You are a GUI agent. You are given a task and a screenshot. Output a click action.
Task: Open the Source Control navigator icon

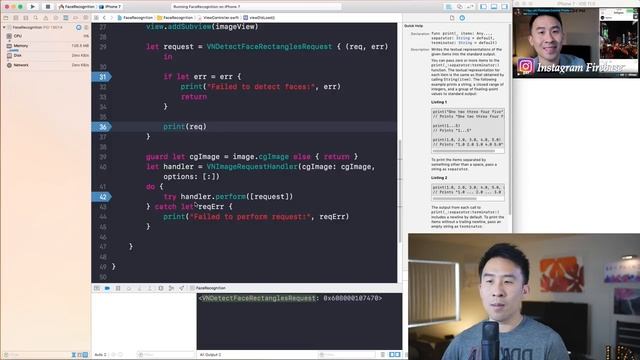pyautogui.click(x=16, y=18)
